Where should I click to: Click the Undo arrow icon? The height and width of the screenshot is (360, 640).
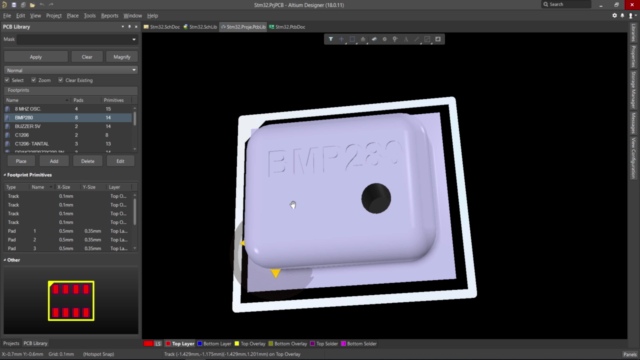[42, 5]
